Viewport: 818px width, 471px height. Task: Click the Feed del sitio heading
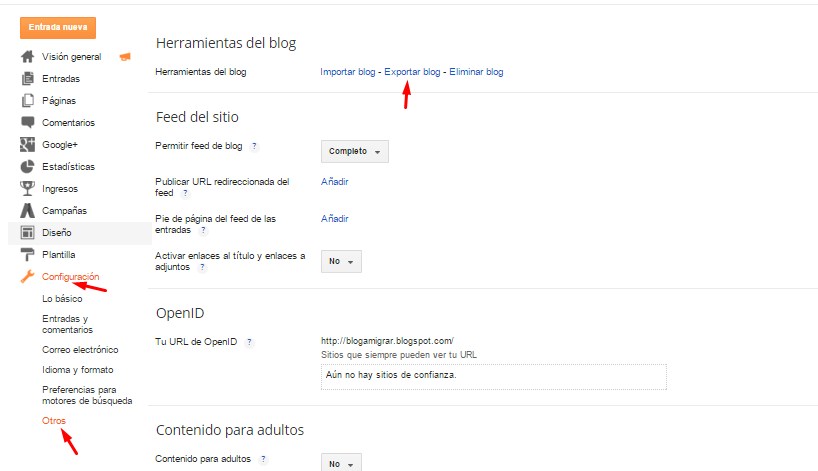coord(197,117)
